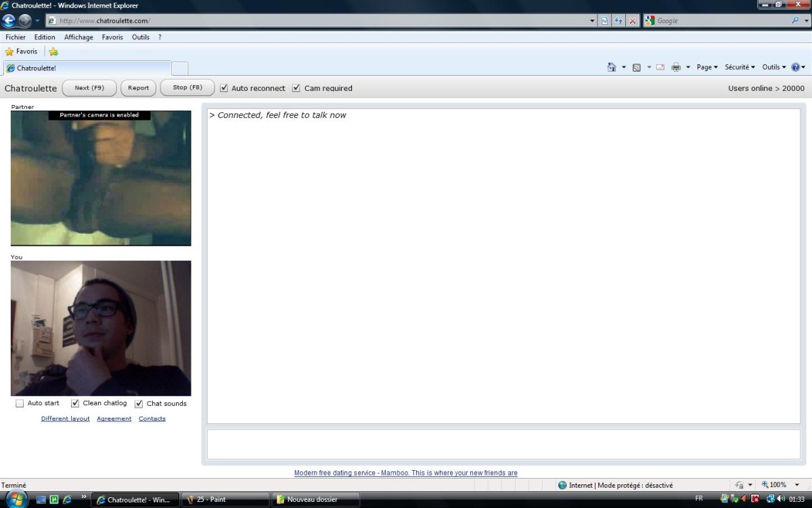Click the 100% zoom level button
The image size is (812, 508).
pyautogui.click(x=774, y=485)
